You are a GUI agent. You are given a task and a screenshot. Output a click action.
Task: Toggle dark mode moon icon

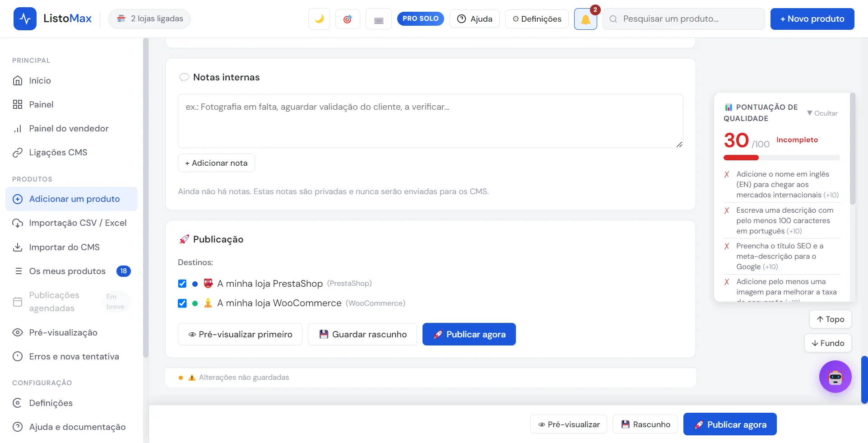[319, 19]
